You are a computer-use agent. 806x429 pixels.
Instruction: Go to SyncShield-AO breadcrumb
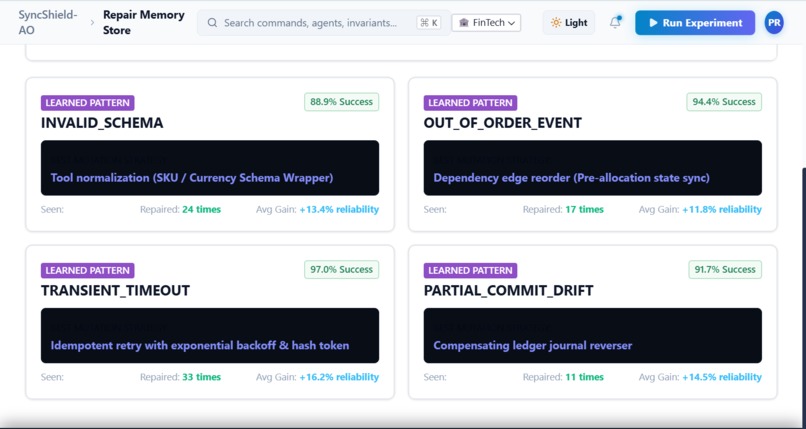48,23
